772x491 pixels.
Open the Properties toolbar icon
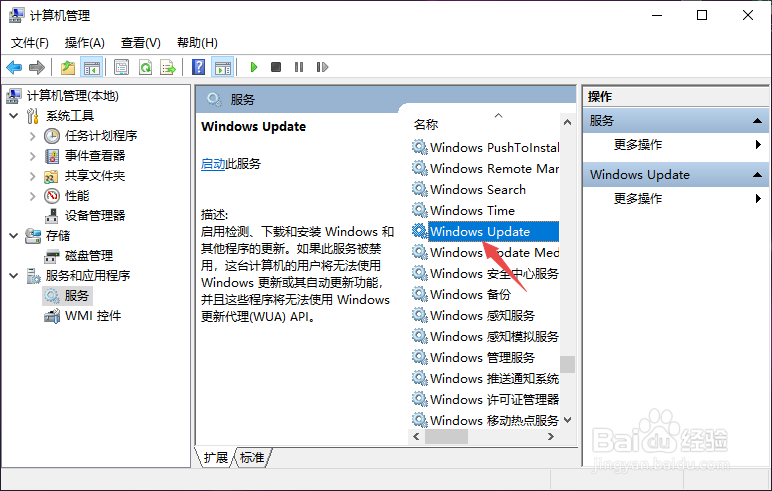coord(122,67)
